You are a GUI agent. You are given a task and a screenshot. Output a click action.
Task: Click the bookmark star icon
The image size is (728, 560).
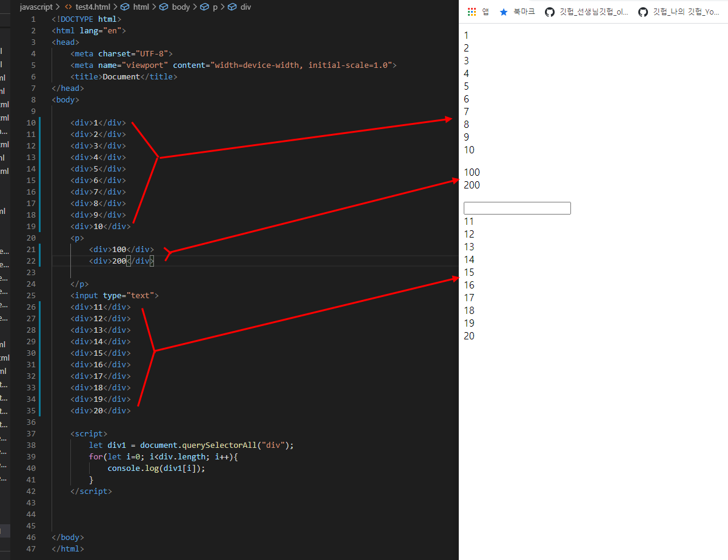(504, 12)
